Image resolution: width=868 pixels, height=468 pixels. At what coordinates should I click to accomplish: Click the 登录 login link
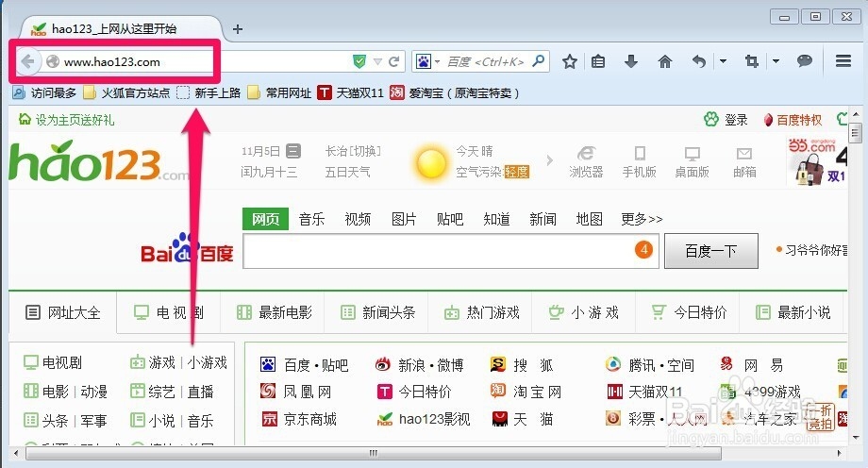click(726, 120)
